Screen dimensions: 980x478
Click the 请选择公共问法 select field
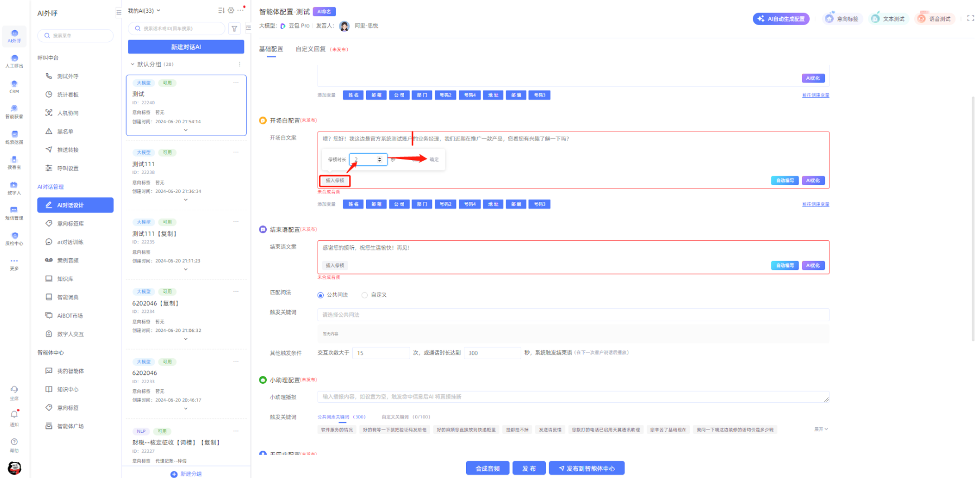click(x=573, y=315)
